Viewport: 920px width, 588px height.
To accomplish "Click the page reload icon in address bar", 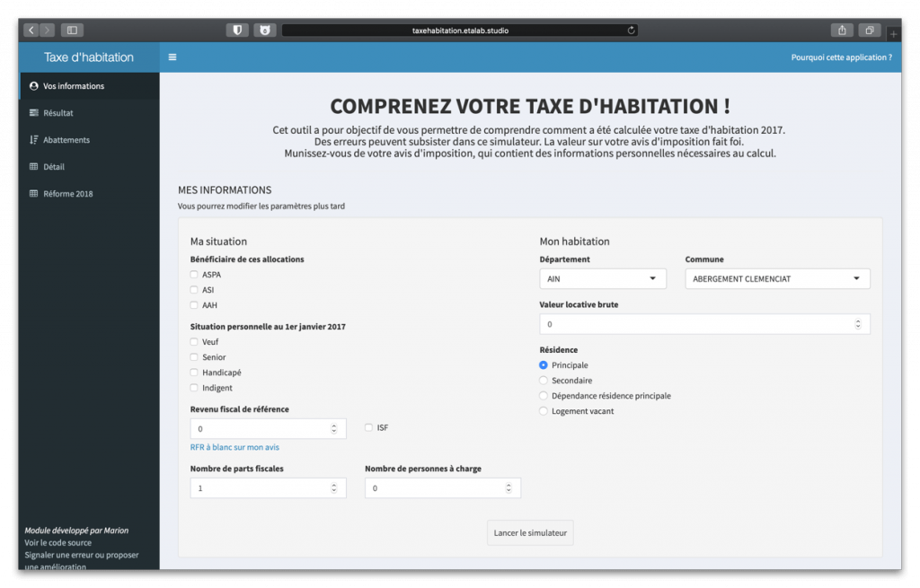I will click(x=629, y=30).
